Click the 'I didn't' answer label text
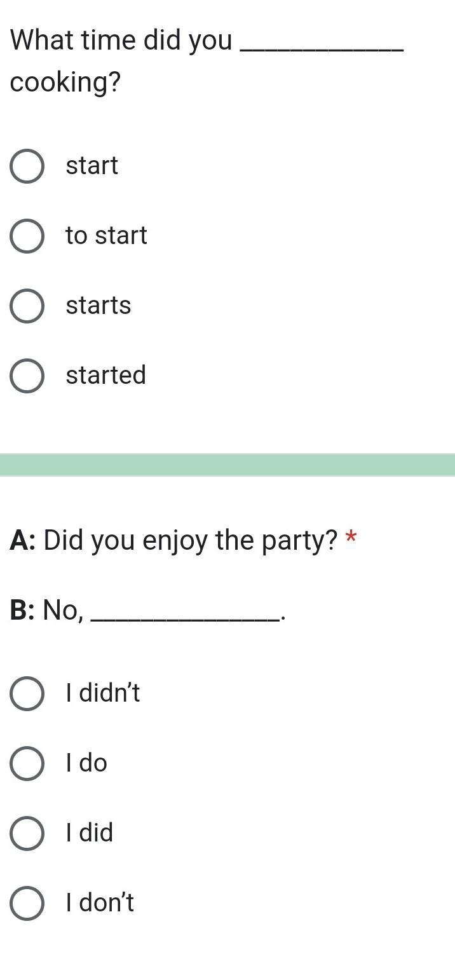This screenshot has height=980, width=455. [103, 693]
